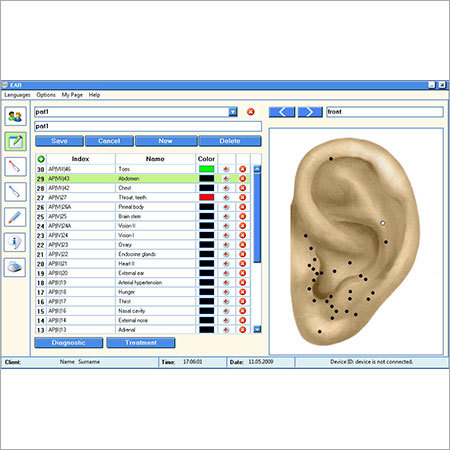Click the green color swatch for Toes
Viewport: 450px width, 450px height.
tap(207, 169)
